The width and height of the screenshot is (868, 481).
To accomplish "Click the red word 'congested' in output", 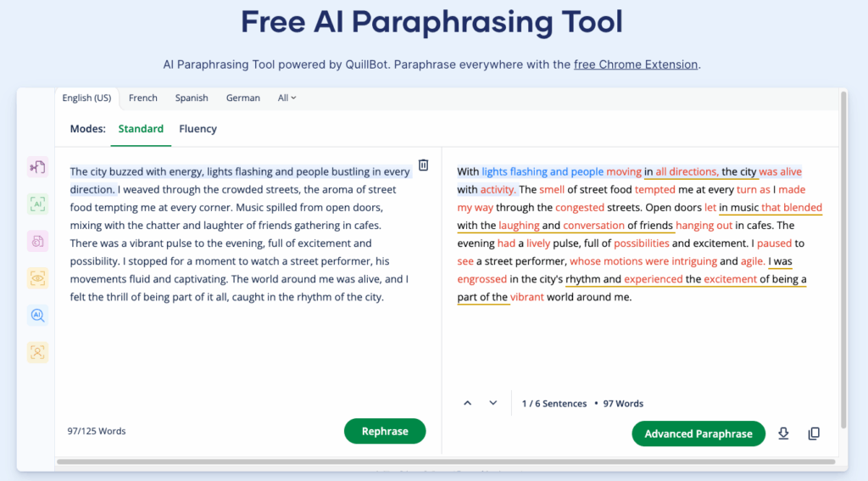I will [580, 207].
